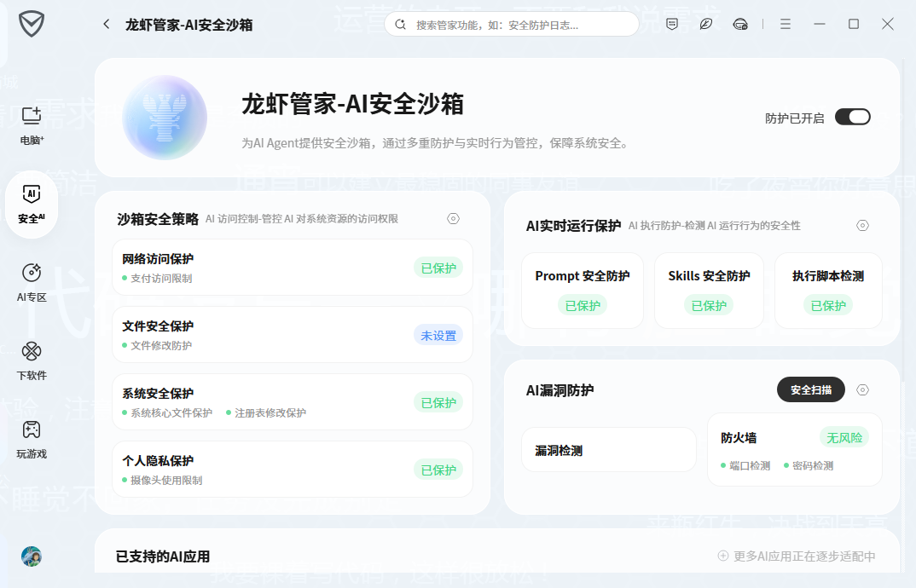
Task: Open the 下软件 sidebar section
Action: pos(32,360)
